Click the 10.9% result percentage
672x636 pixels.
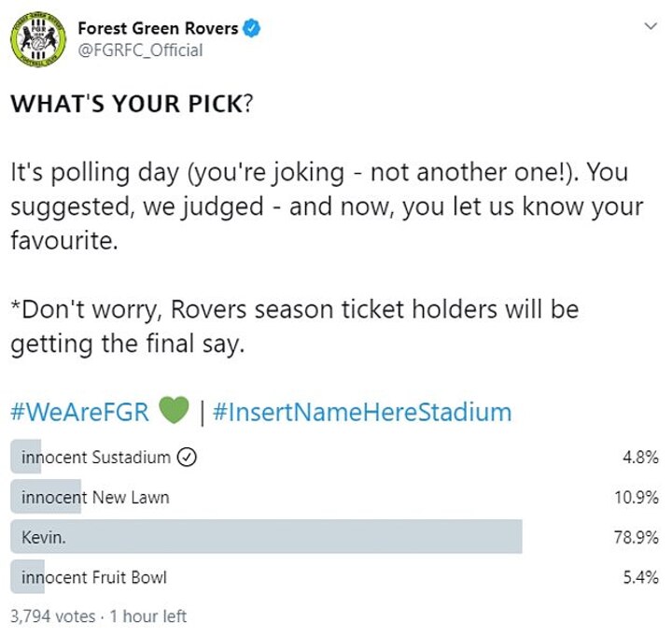(637, 497)
